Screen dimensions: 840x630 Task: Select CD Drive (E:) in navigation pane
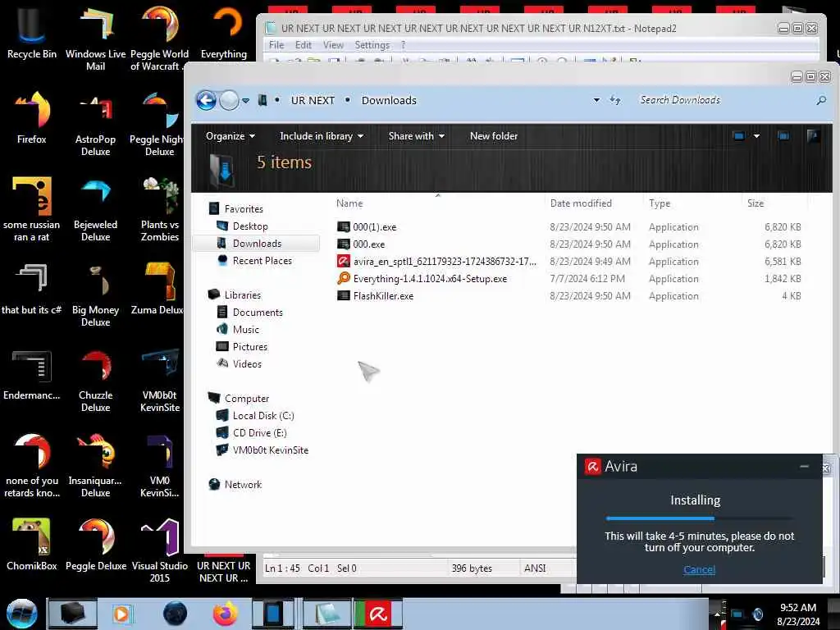(259, 432)
